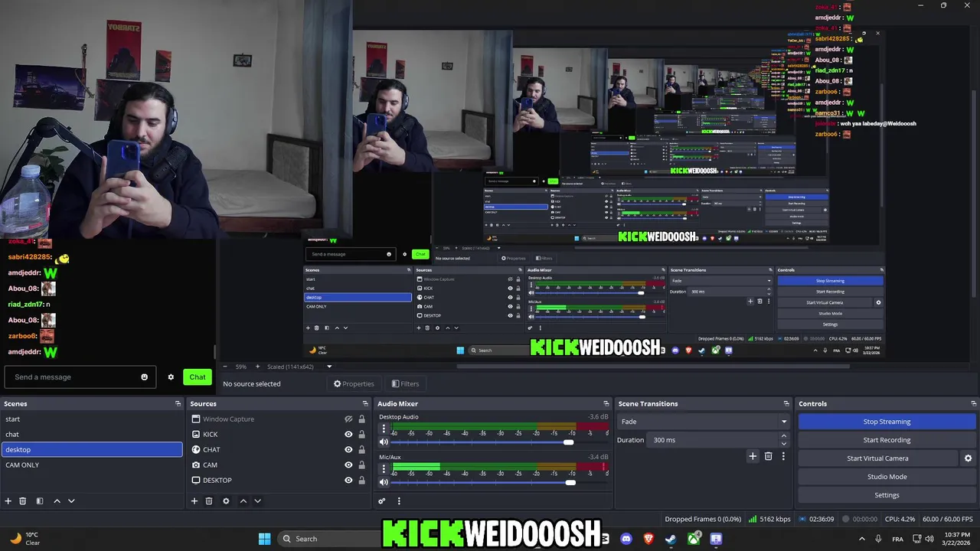980x551 pixels.
Task: Delete selected source via Sources trash icon
Action: [209, 500]
